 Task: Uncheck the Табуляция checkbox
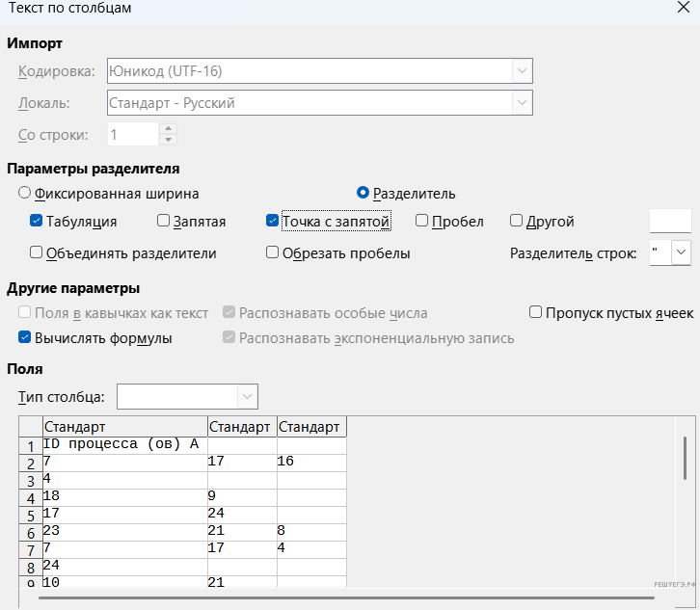(37, 222)
